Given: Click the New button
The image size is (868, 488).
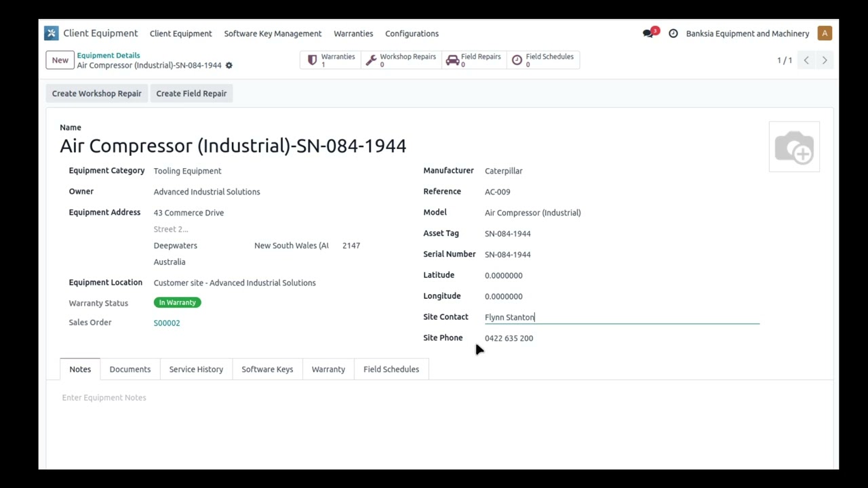Looking at the screenshot, I should (x=60, y=60).
